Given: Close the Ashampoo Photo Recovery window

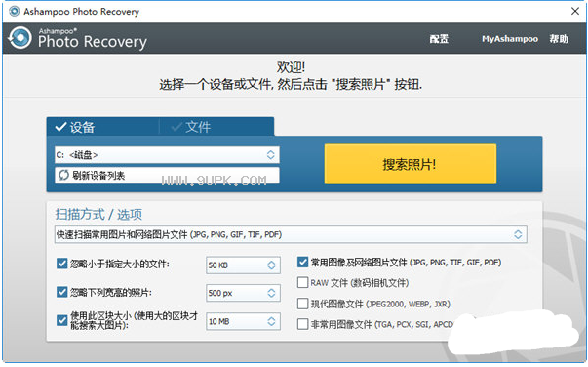Looking at the screenshot, I should 575,12.
